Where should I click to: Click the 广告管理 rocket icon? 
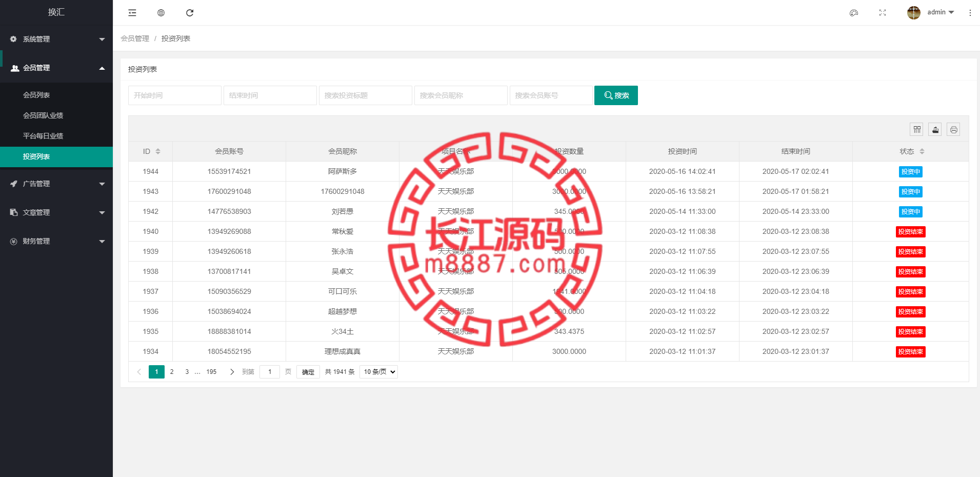[14, 184]
